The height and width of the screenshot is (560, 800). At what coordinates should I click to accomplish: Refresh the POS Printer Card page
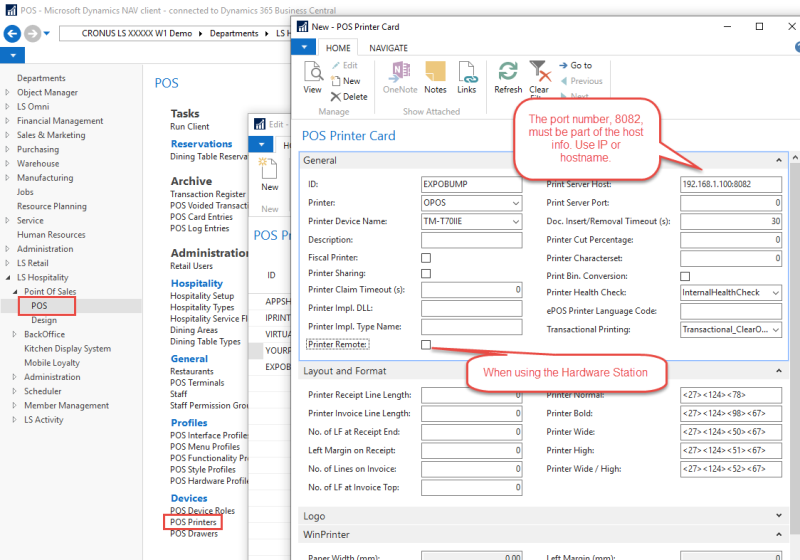pyautogui.click(x=508, y=78)
